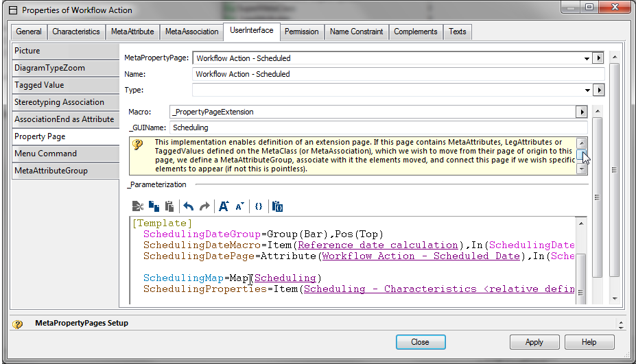Undo the last edit with the Undo arrow
Viewport: 636px width, 364px height.
tap(189, 206)
